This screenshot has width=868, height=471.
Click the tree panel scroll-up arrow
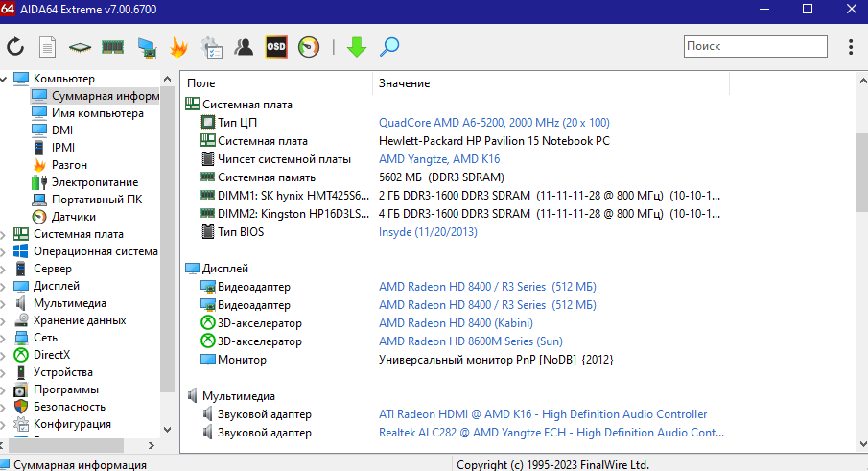[x=168, y=80]
